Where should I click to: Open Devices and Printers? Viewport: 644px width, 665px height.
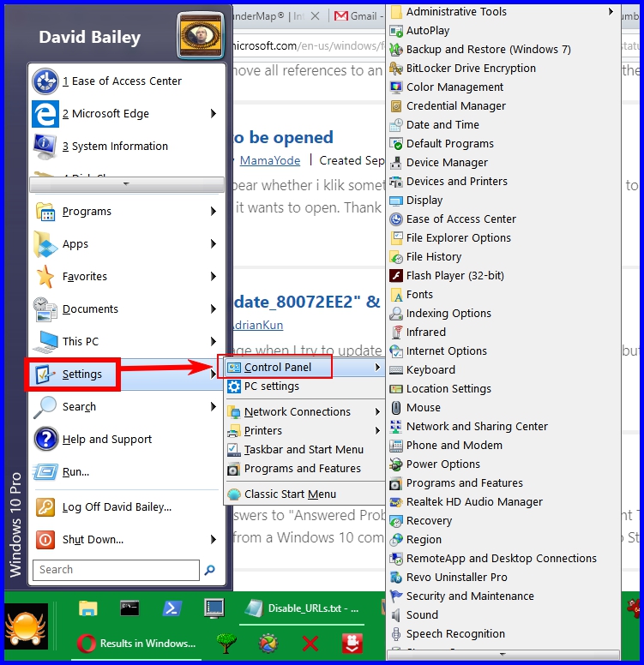503,182
